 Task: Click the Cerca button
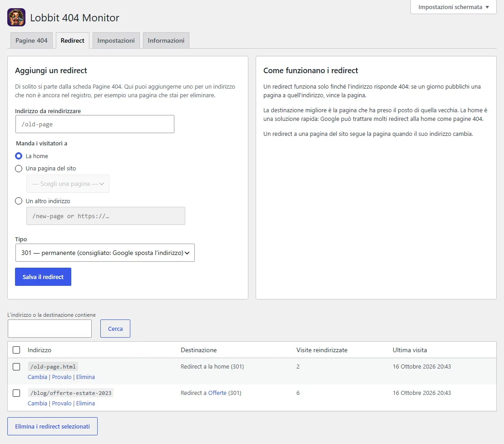point(115,329)
